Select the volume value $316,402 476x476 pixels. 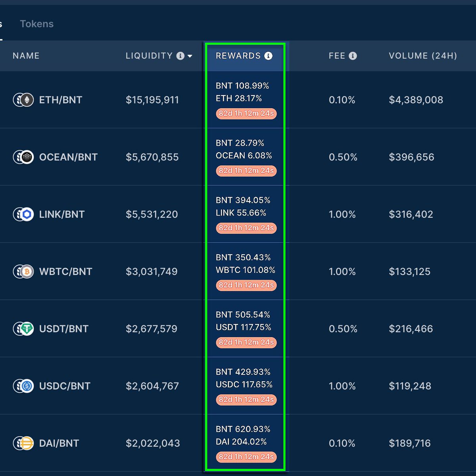coord(411,214)
